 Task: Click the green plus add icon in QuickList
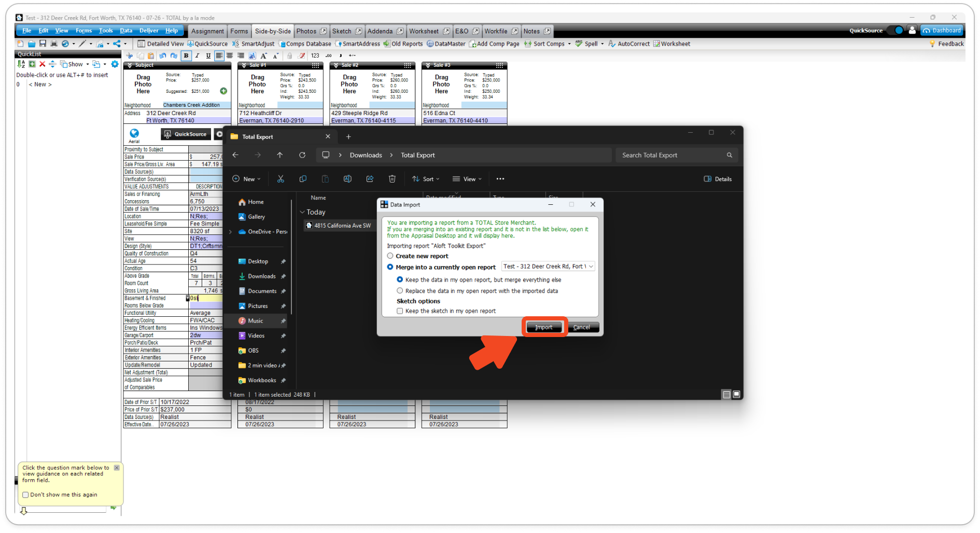coord(32,64)
